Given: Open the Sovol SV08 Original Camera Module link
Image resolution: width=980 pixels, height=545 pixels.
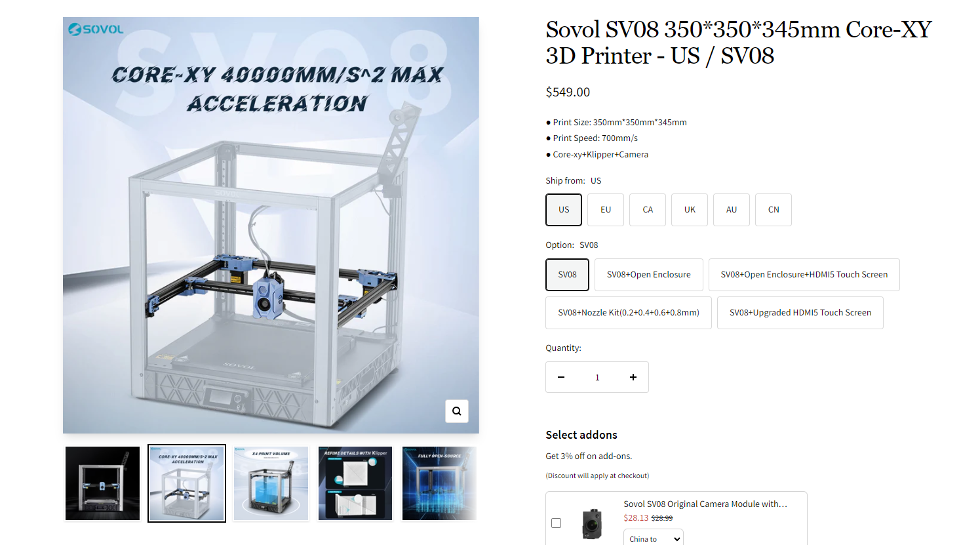Looking at the screenshot, I should point(705,504).
